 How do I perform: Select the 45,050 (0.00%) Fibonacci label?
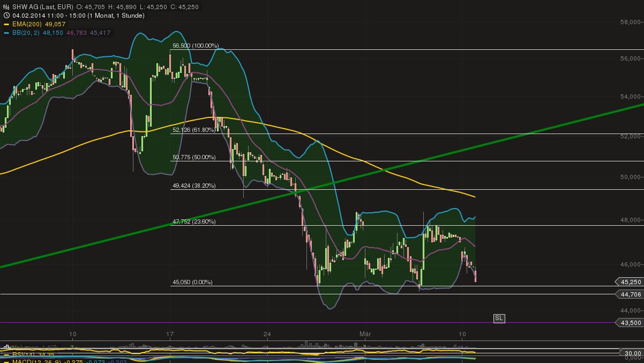point(192,281)
